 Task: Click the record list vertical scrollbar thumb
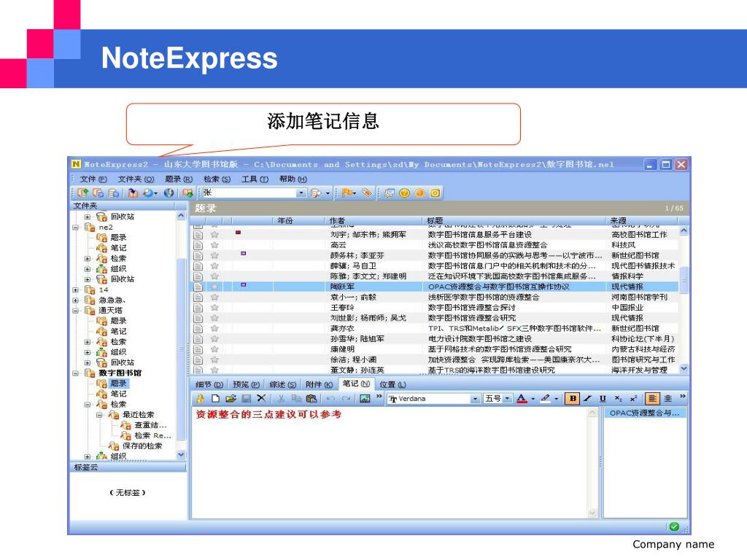click(684, 280)
